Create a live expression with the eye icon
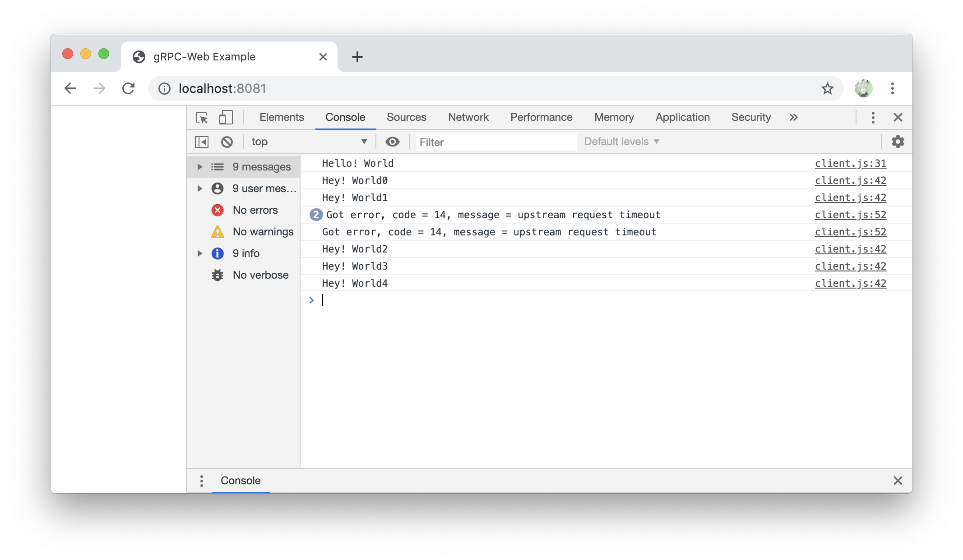The height and width of the screenshot is (560, 963). (392, 141)
